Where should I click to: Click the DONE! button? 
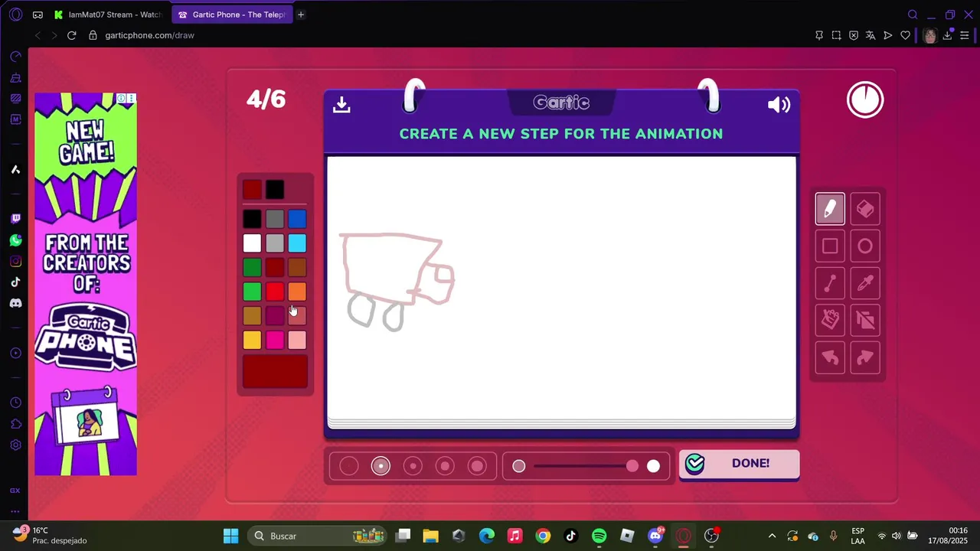click(x=739, y=464)
